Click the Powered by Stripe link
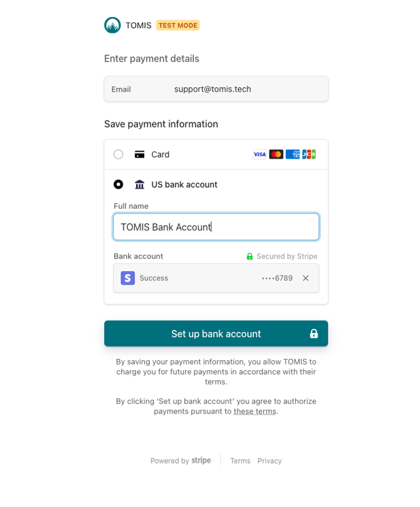 coord(181,461)
